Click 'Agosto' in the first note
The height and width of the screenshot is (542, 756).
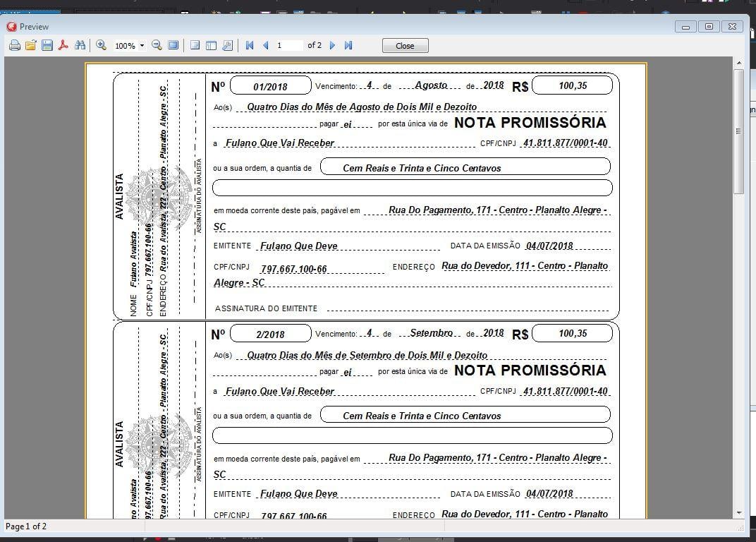coord(431,85)
